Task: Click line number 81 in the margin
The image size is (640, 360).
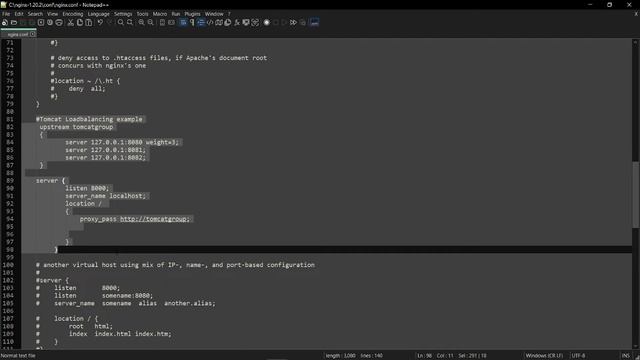Action: coord(10,119)
